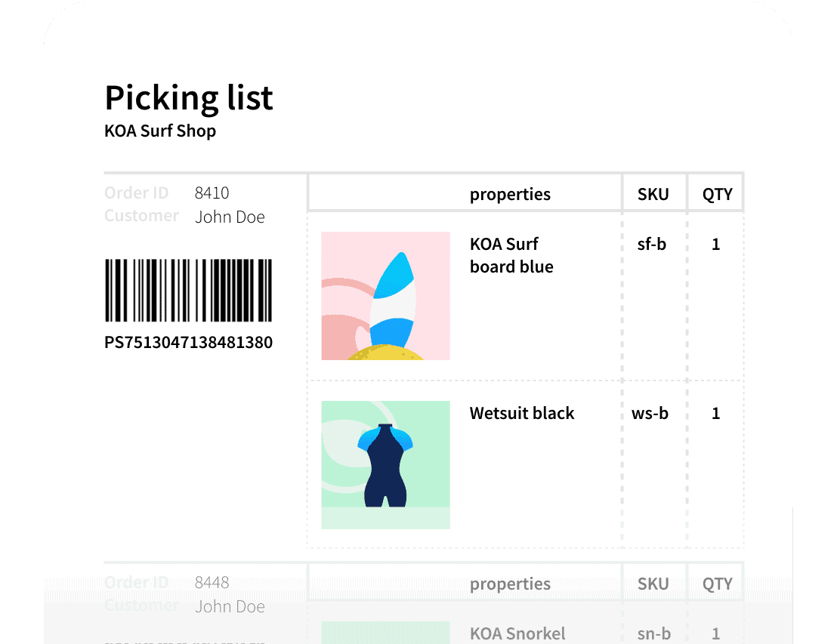
Task: Select the Wetsuit black product name
Action: 521,413
